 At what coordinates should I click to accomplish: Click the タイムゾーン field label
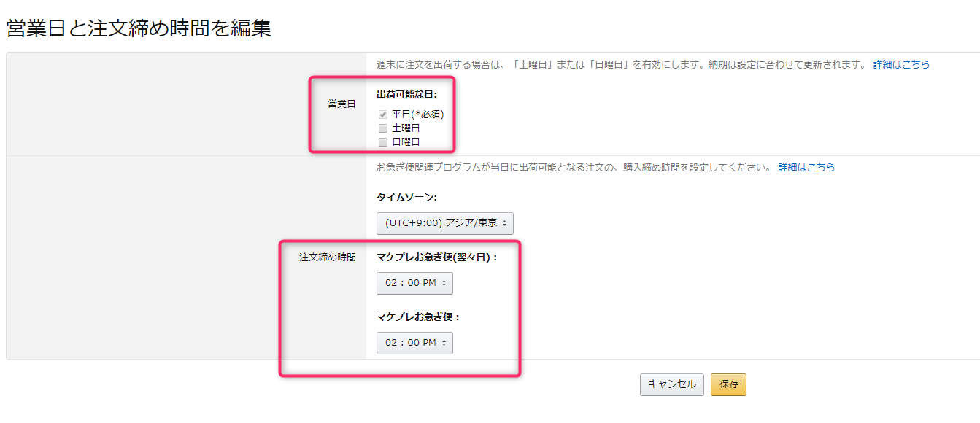(406, 197)
